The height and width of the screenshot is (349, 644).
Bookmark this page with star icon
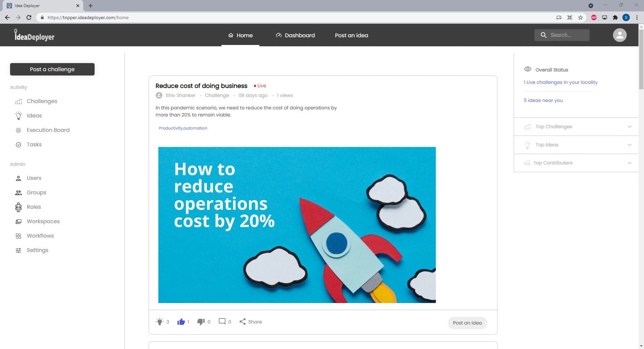[x=580, y=17]
